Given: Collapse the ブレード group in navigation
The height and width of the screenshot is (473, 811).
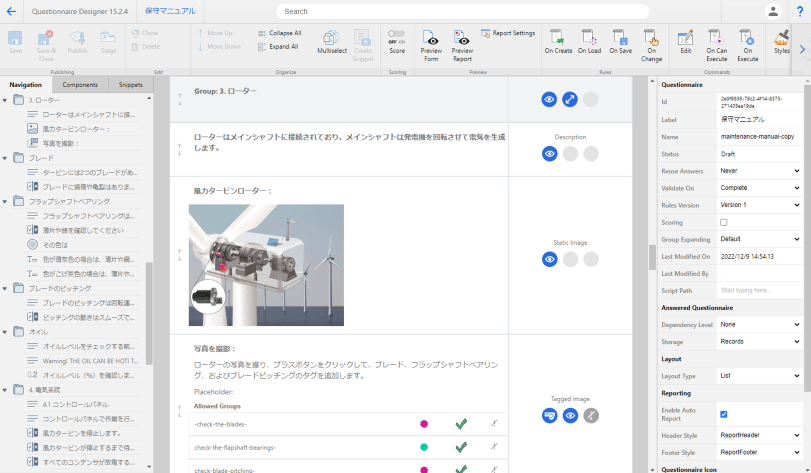Looking at the screenshot, I should click(6, 158).
